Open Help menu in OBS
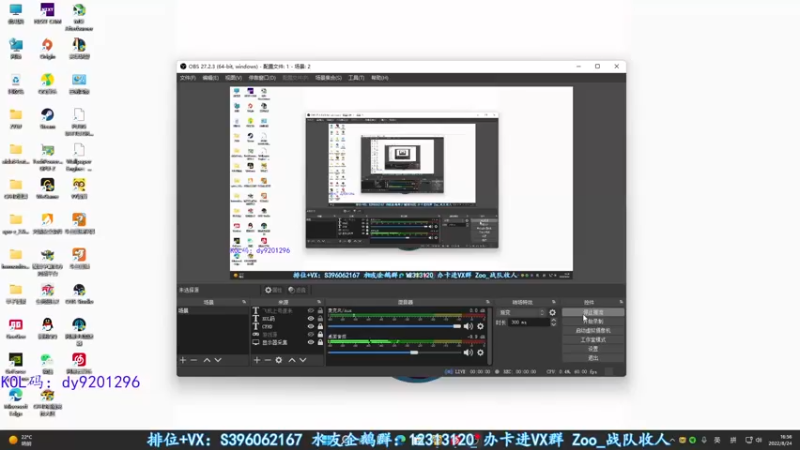The image size is (800, 450). pos(380,78)
